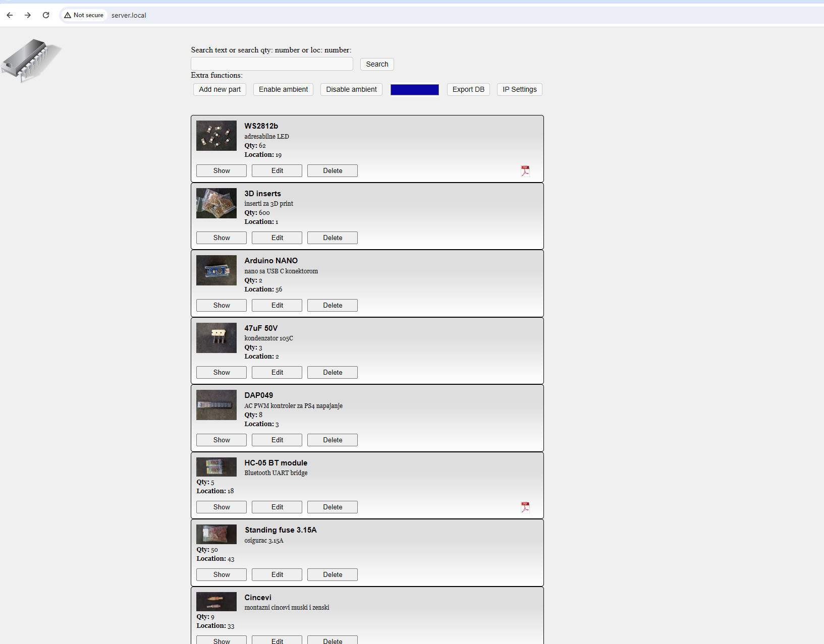Edit the WS2812b part
This screenshot has width=824, height=644.
[277, 170]
